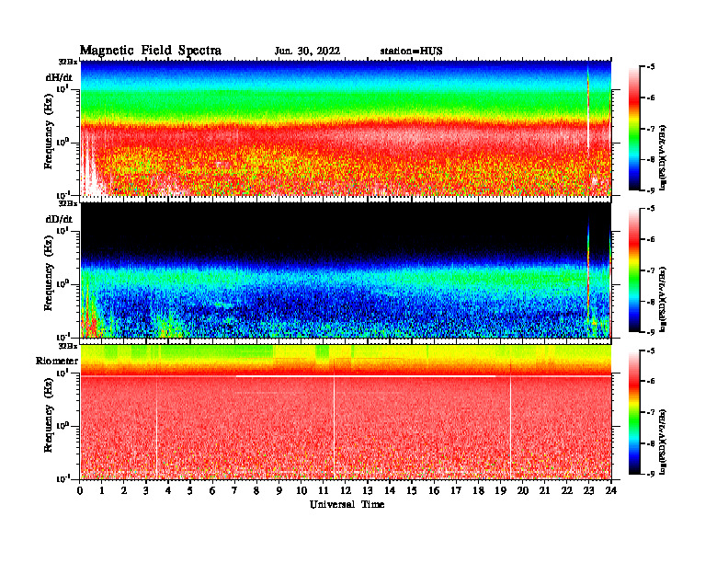Click the 'dH/dt' panel label
Screen dimensions: 728x563
pyautogui.click(x=59, y=77)
